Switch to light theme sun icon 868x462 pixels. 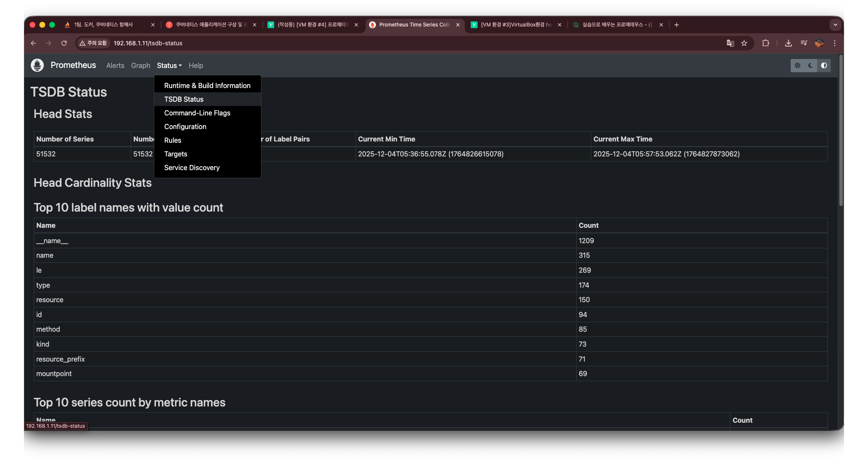(x=797, y=65)
